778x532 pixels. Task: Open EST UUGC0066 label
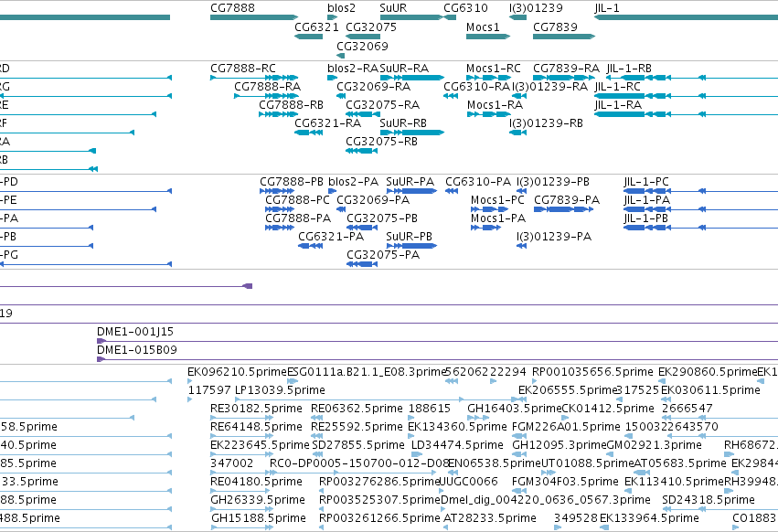pos(469,482)
